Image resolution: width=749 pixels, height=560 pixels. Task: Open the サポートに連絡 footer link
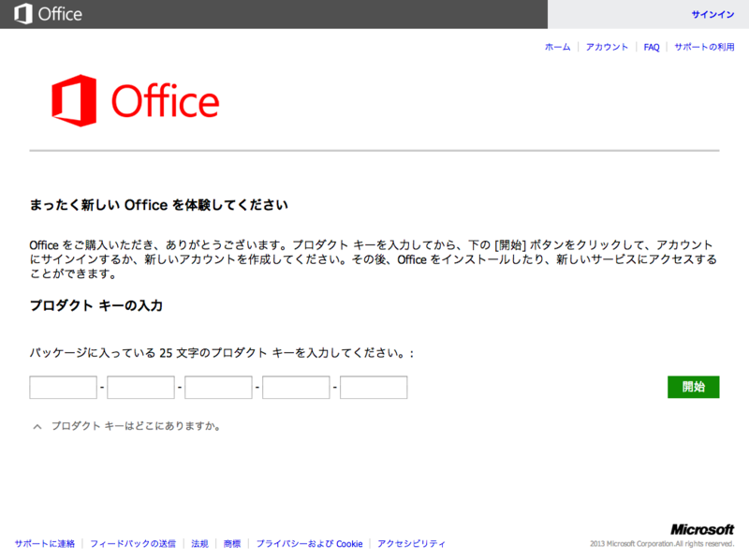click(x=45, y=543)
